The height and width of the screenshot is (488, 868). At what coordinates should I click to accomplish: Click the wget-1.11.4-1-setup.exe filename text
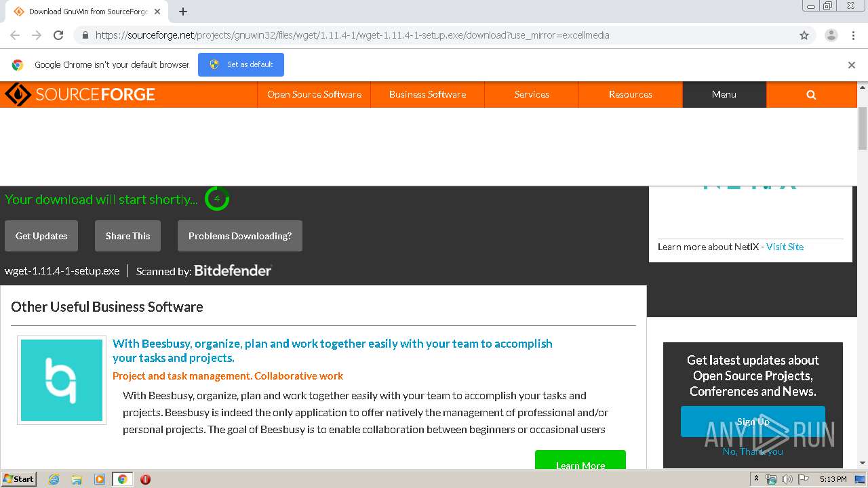[x=62, y=271]
